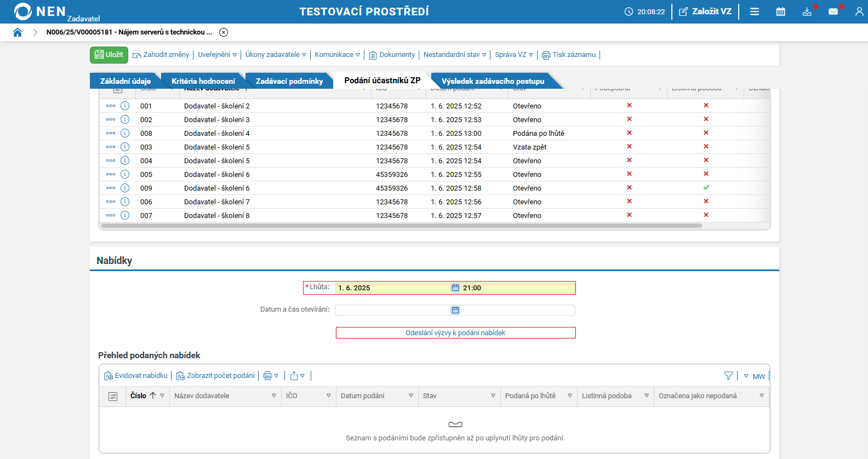Click the Uložit save button

[x=109, y=55]
